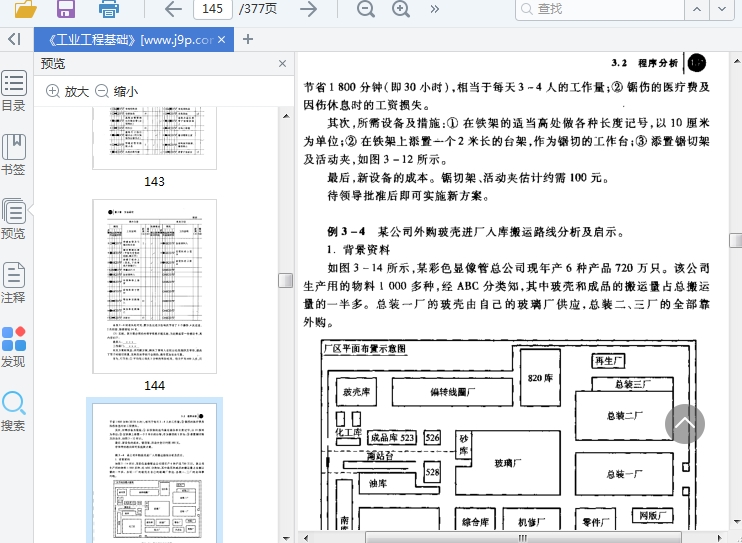Click the down arrow of the thumbnail panel scrollbar
This screenshot has height=543, width=742.
pos(286,538)
